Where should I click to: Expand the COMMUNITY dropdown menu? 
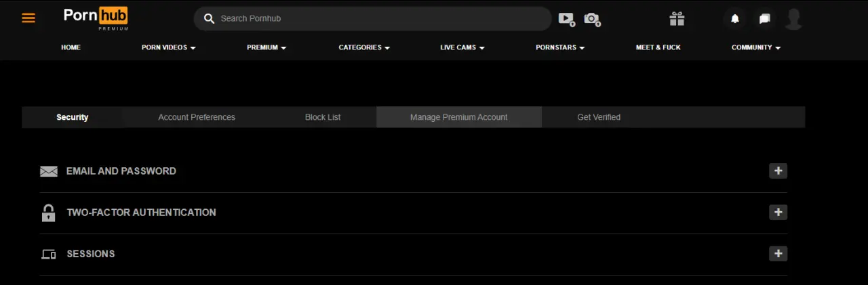click(x=756, y=47)
